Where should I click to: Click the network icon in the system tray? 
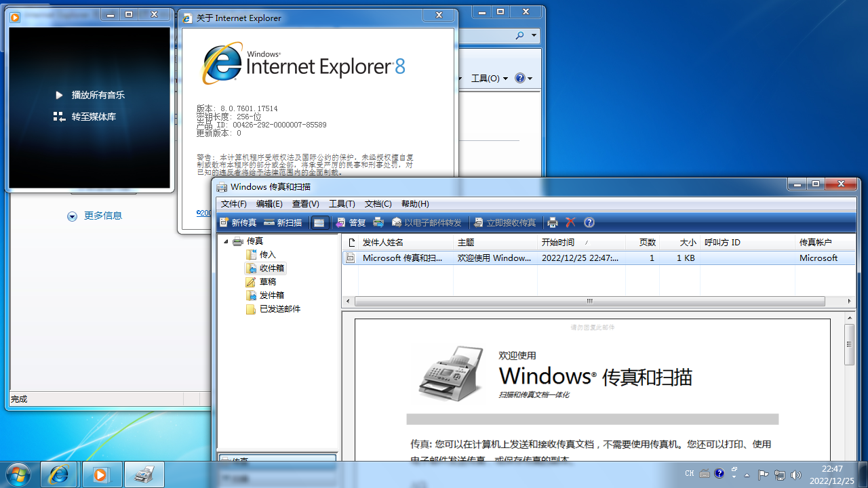(780, 475)
